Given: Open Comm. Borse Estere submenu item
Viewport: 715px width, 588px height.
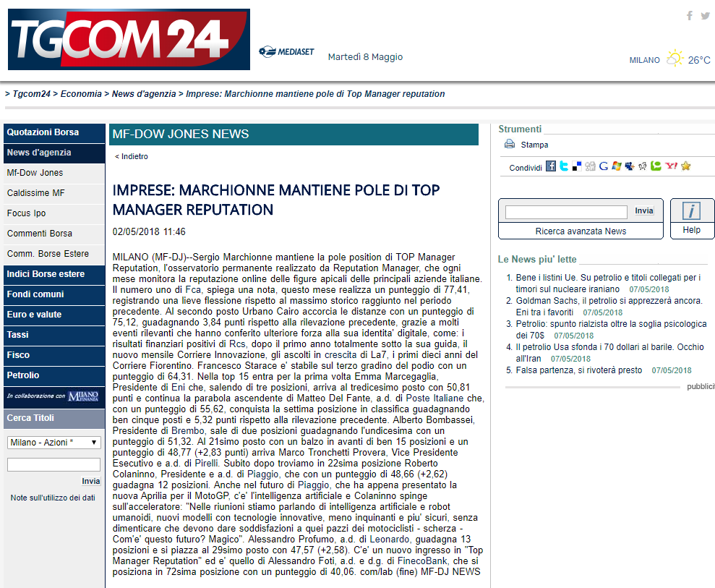Looking at the screenshot, I should 54,254.
